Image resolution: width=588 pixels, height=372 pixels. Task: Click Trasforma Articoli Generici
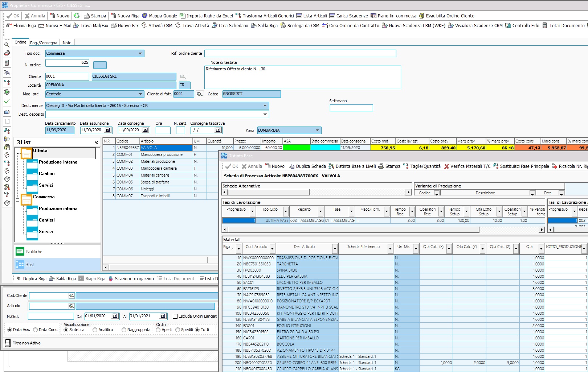tap(265, 16)
